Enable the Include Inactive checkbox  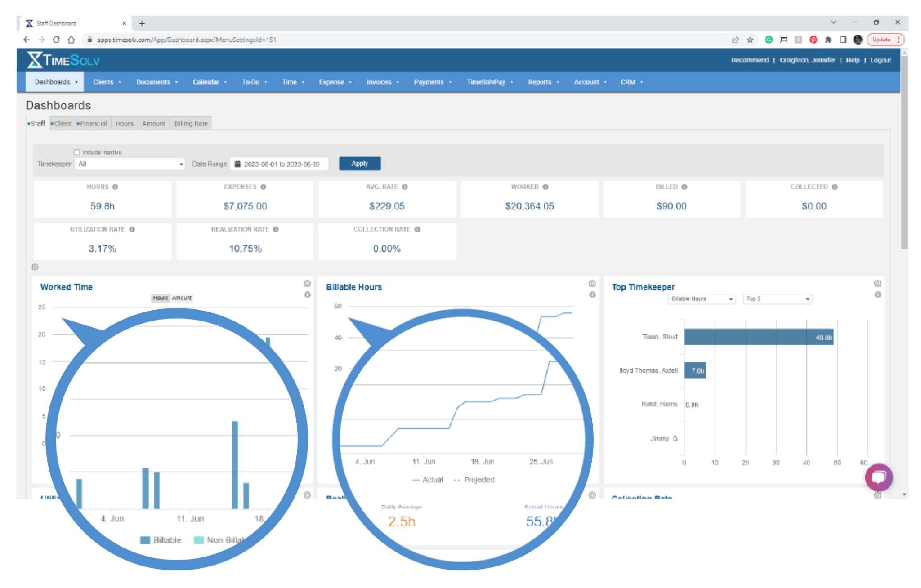tap(77, 152)
